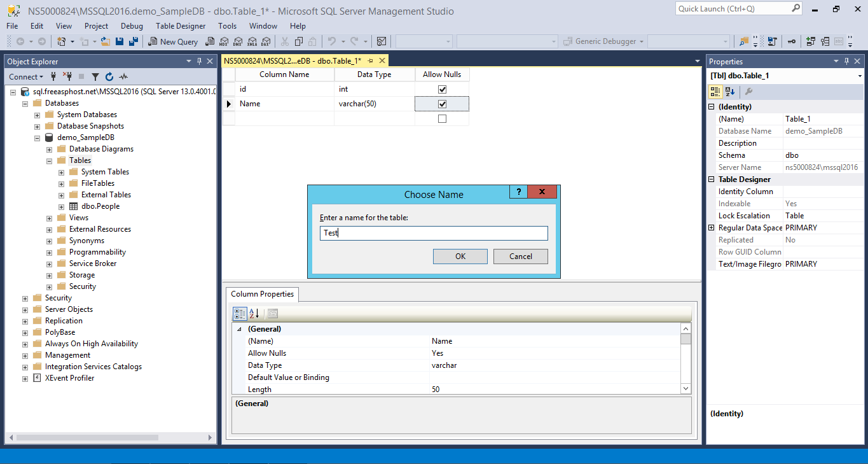Screen dimensions: 868x464
Task: Expand the Views node in Object Explorer
Action: click(49, 217)
